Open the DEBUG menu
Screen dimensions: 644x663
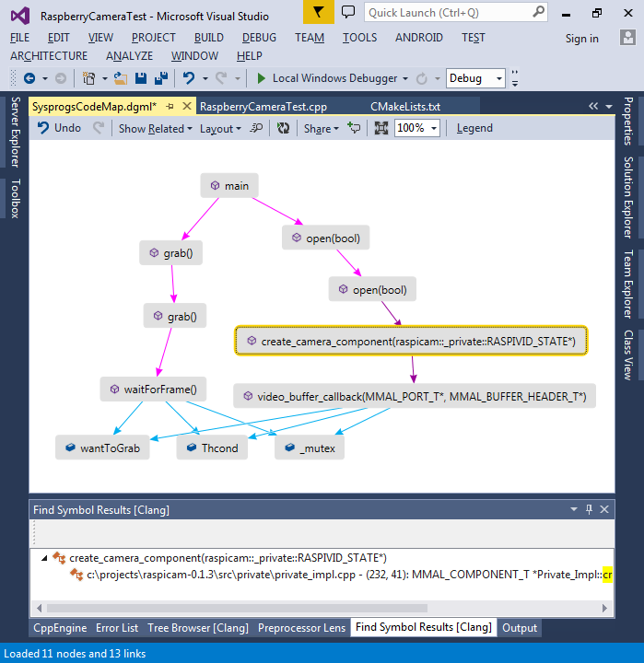259,38
